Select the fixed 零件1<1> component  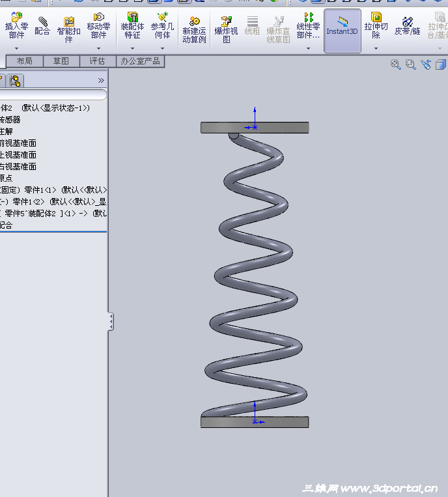click(x=53, y=190)
